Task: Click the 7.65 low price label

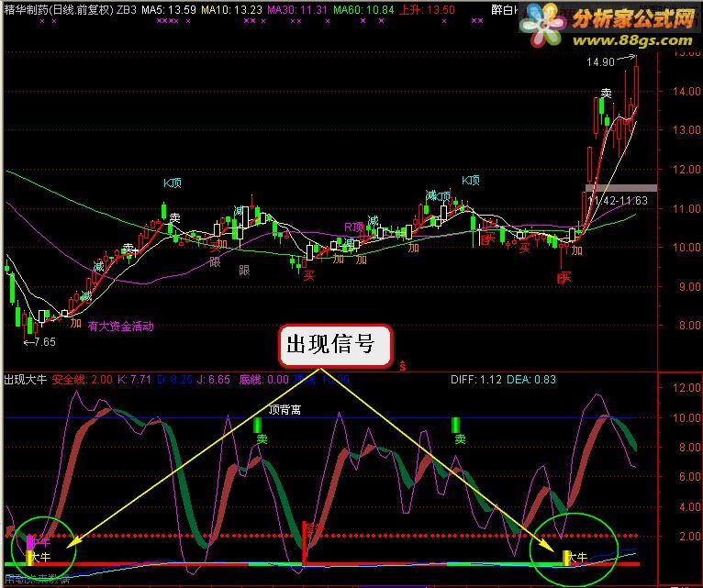Action: (45, 342)
